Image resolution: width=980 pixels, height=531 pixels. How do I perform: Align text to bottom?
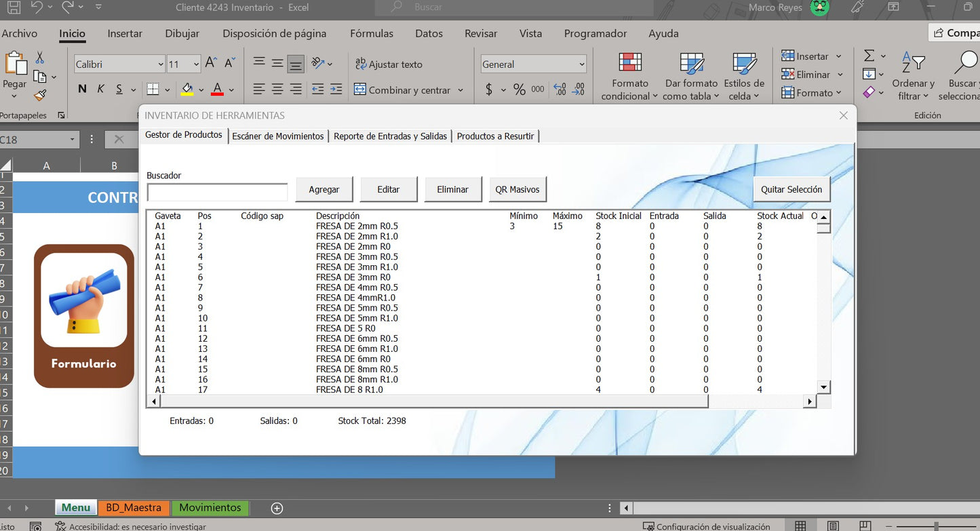tap(296, 64)
